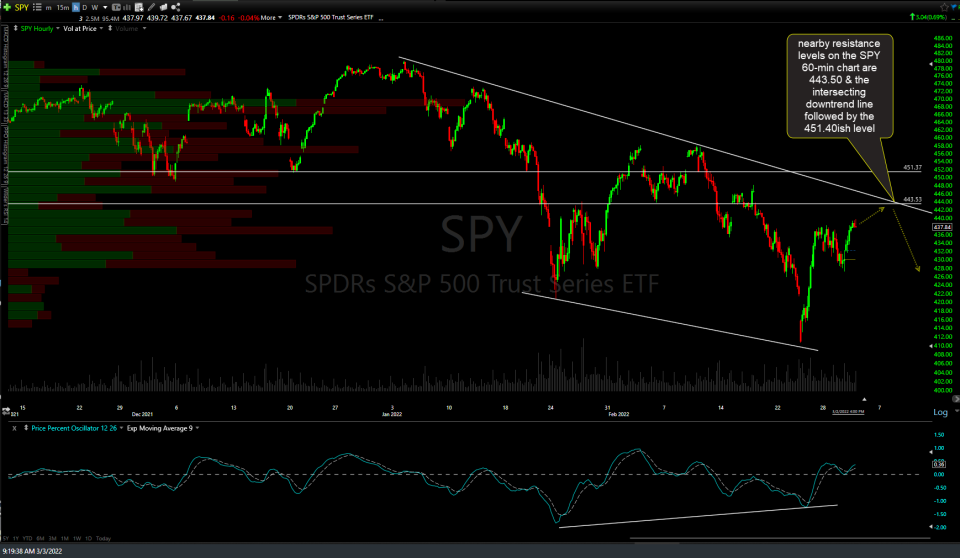960x558 pixels.
Task: Toggle the Log scale button
Action: click(940, 412)
